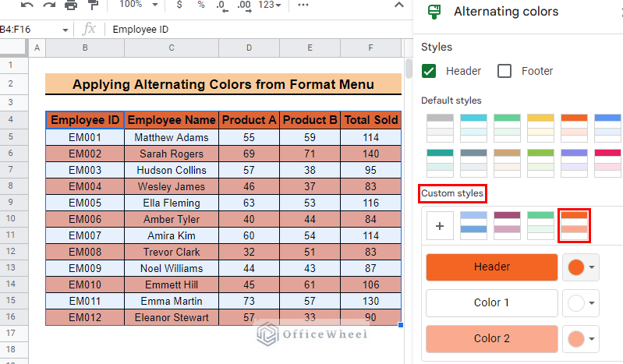Choose the slate gray default style

tap(473, 163)
